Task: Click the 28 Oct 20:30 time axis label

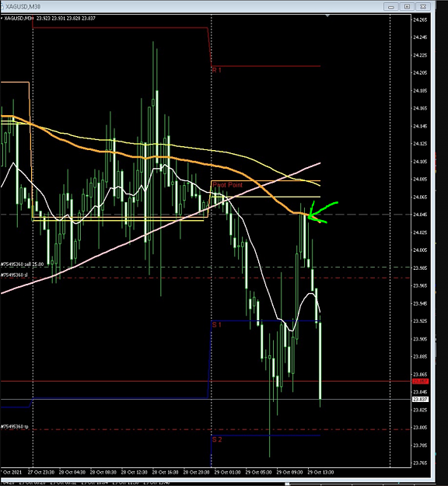Action: coord(196,472)
